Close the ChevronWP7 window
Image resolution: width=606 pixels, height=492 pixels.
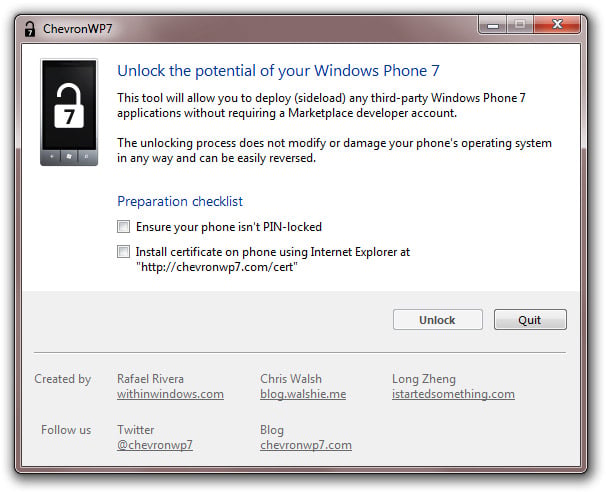(557, 25)
